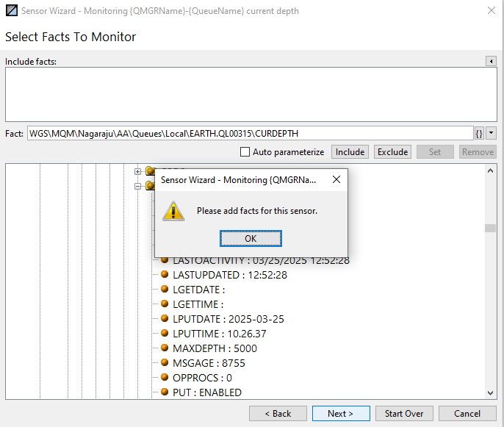The image size is (504, 427).
Task: Click the orange ball icon beside OPPROCS
Action: click(165, 377)
